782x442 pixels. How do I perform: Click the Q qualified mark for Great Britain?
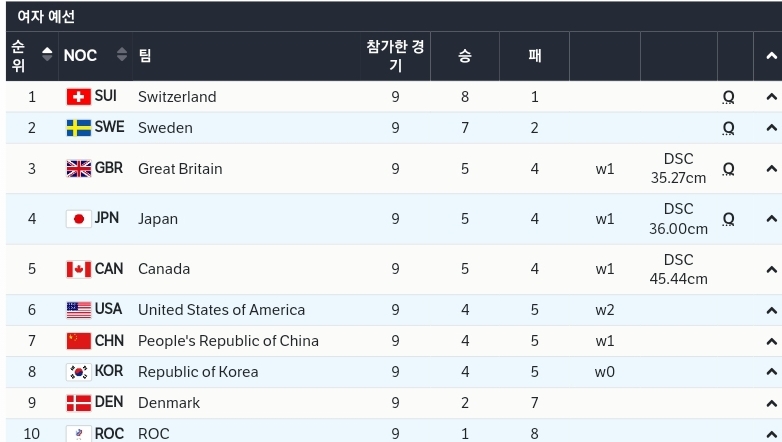click(729, 169)
